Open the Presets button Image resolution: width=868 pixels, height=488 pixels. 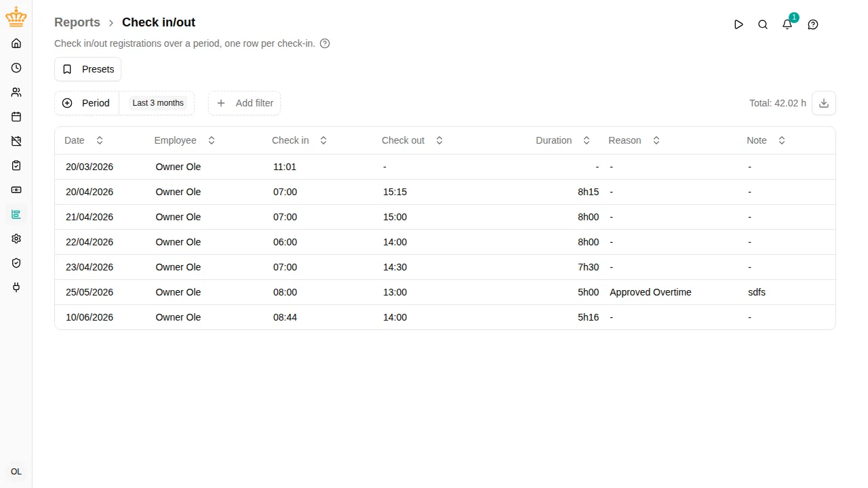click(x=88, y=69)
